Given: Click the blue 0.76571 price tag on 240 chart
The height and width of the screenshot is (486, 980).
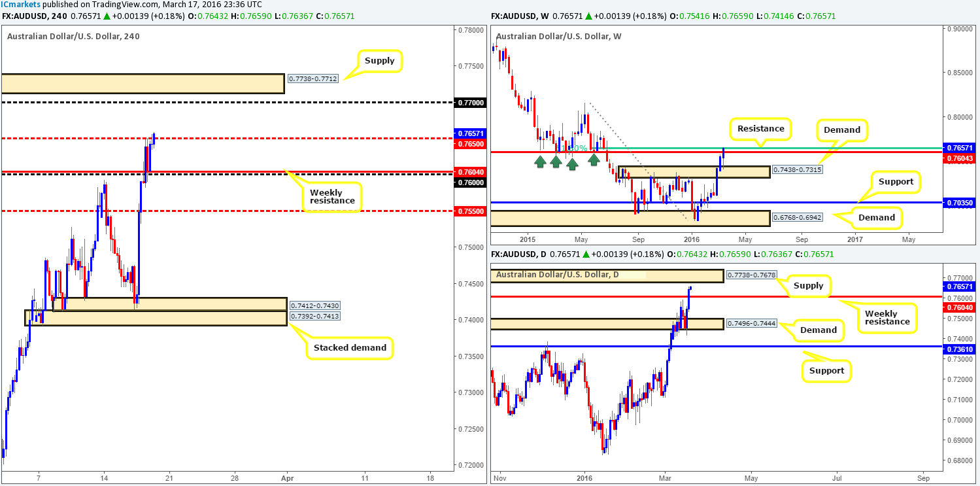Looking at the screenshot, I should click(x=470, y=133).
